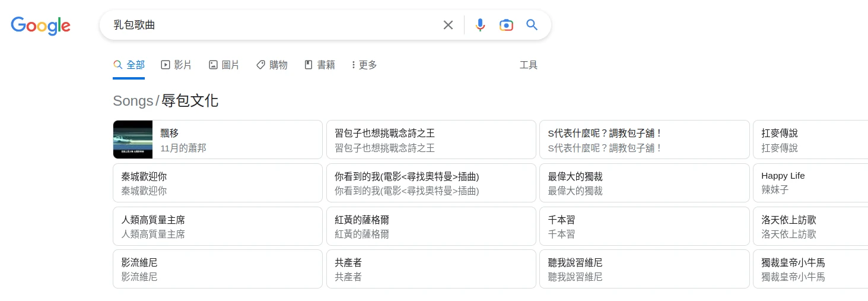Click the 飄移 song thumbnail
868x301 pixels.
coord(133,140)
